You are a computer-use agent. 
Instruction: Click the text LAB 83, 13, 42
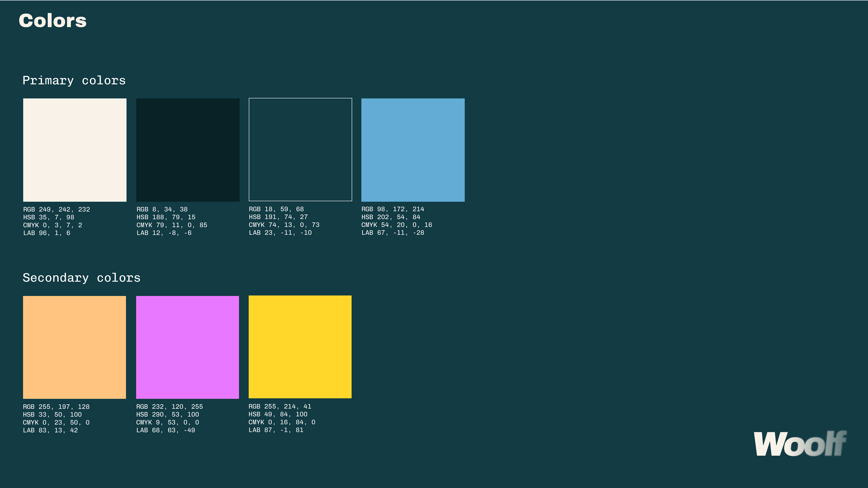click(x=51, y=430)
